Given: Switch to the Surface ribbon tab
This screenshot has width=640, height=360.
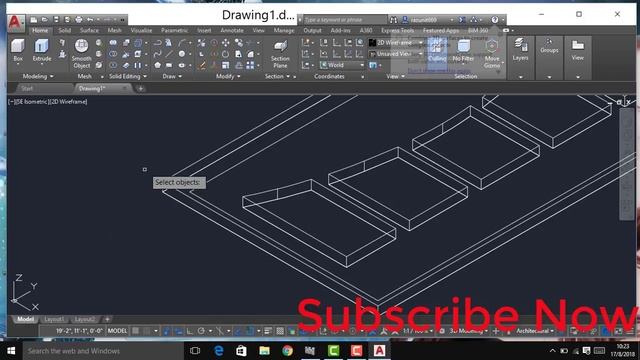Looking at the screenshot, I should coord(89,30).
